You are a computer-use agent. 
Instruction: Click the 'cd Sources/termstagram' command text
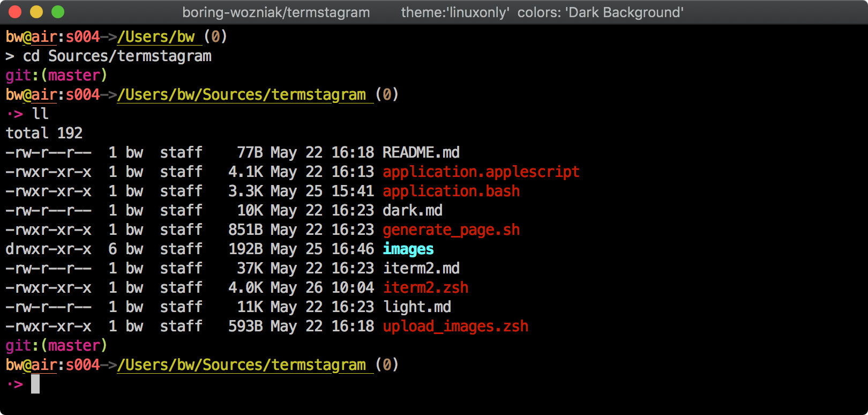[x=117, y=56]
